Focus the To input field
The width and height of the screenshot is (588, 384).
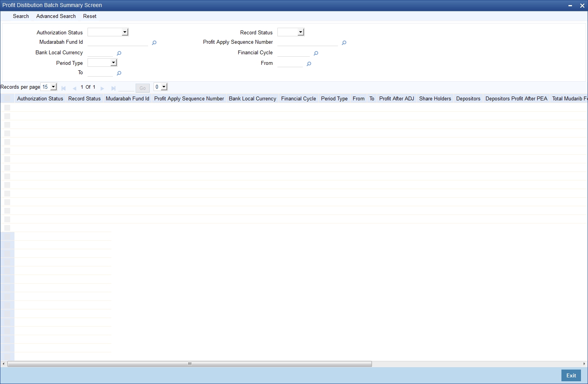tap(100, 73)
